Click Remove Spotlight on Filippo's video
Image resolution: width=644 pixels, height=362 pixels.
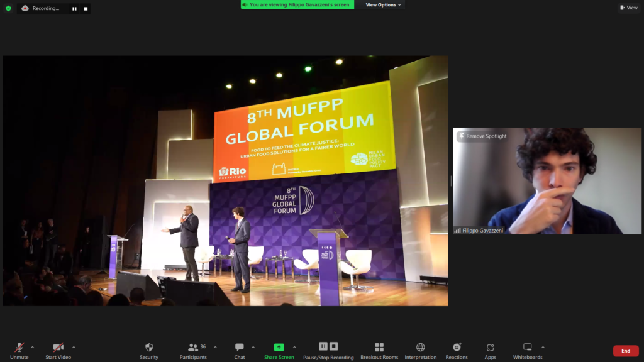click(482, 136)
